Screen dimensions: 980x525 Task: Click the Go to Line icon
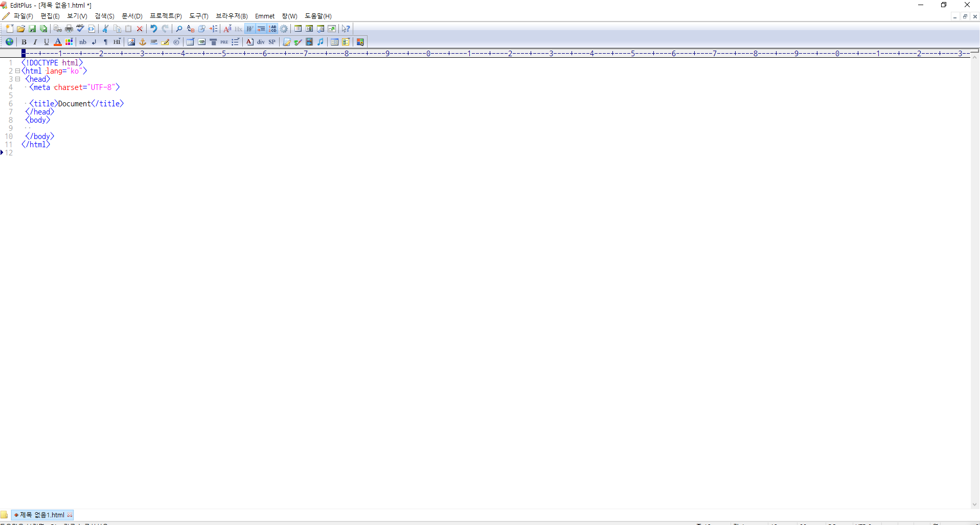(213, 29)
